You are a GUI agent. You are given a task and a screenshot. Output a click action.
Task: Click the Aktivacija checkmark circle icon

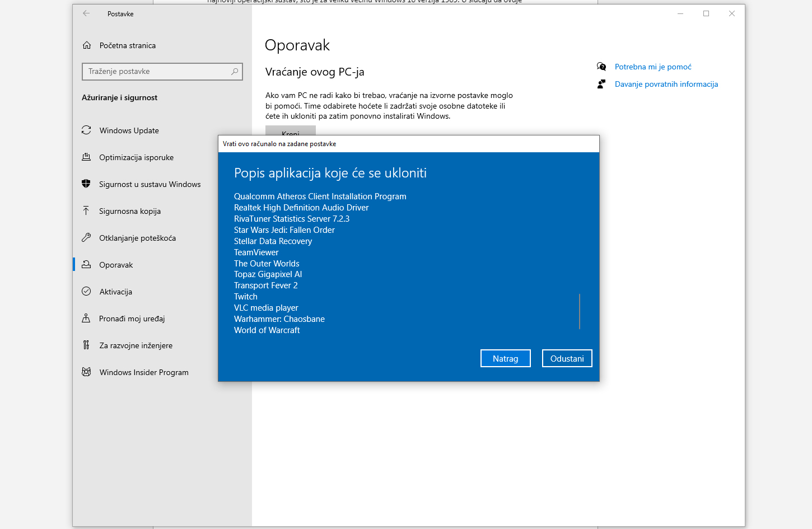click(x=86, y=292)
